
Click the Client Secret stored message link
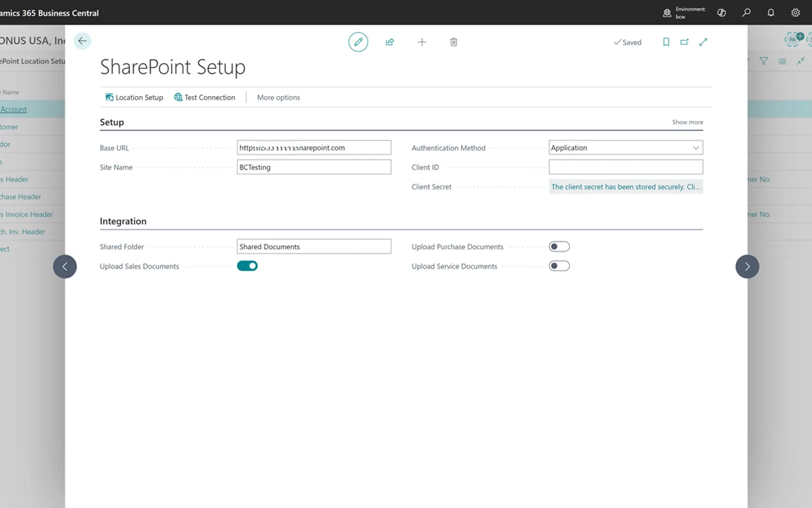point(626,187)
